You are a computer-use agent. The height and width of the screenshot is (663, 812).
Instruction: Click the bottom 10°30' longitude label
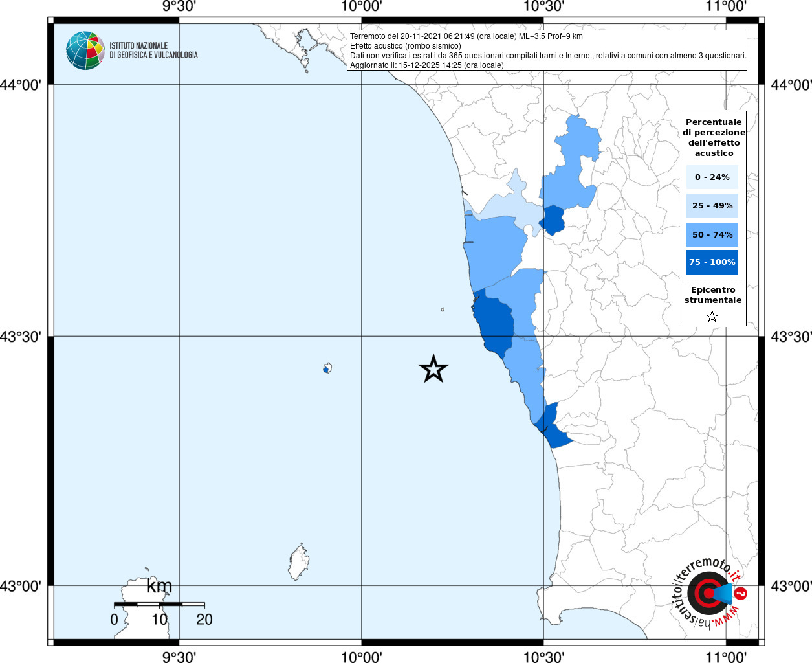[x=544, y=657]
